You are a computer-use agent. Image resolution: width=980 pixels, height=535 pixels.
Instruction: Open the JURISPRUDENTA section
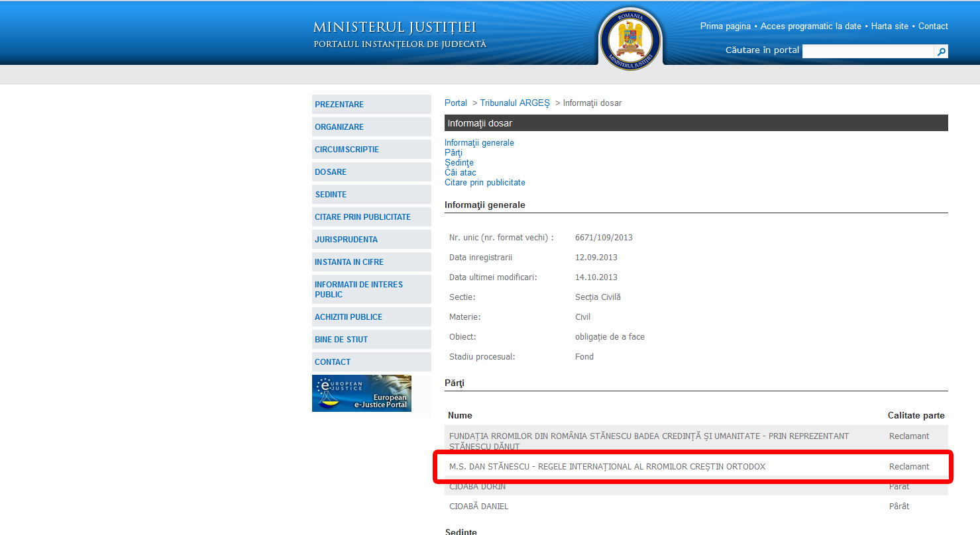point(347,239)
